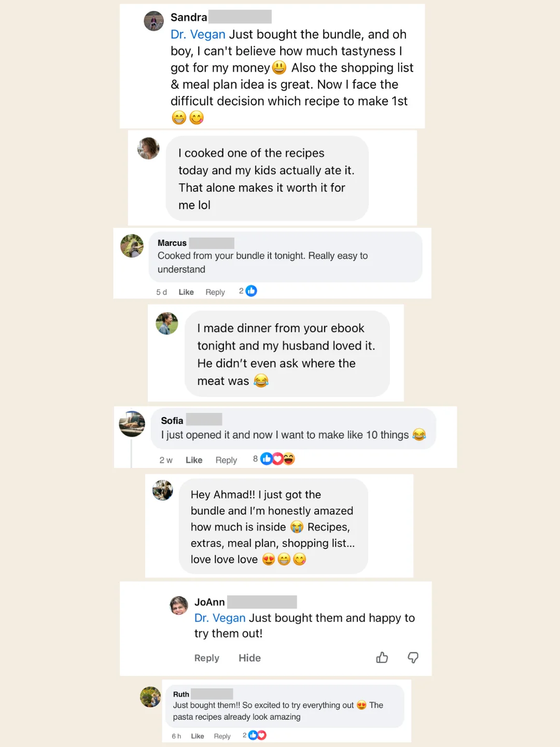
Task: Click blue like reaction on Marcus's comment
Action: coord(251,291)
